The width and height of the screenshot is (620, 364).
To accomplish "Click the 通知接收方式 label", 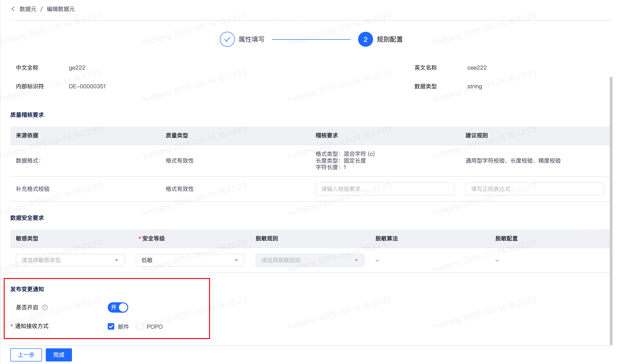I will point(32,326).
